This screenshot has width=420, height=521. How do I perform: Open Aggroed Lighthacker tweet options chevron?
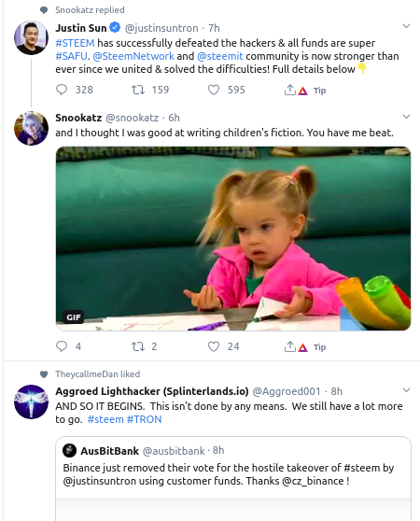406,389
